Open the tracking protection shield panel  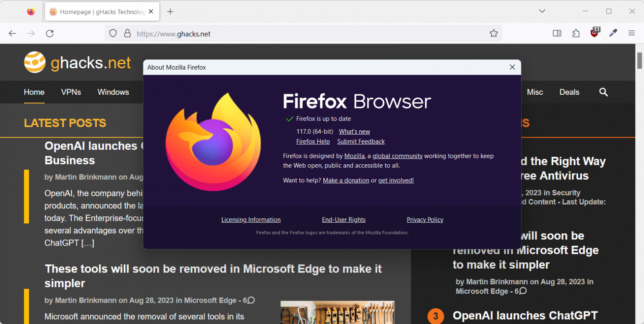[x=113, y=34]
